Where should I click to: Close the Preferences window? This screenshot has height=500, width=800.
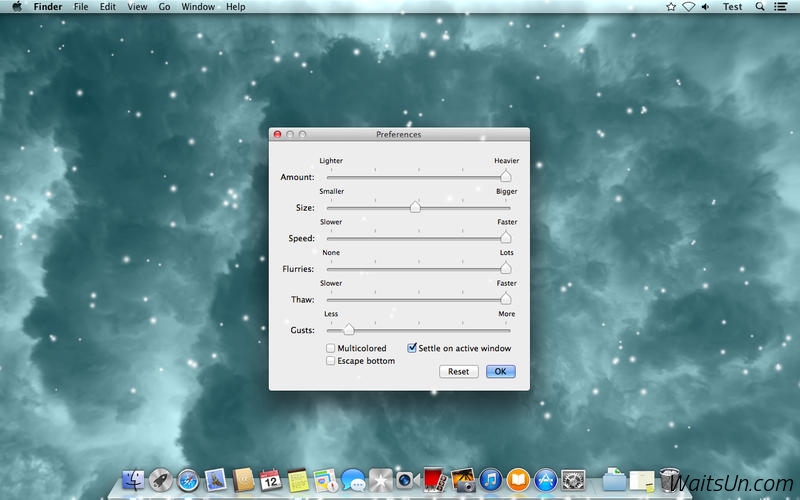click(x=278, y=134)
